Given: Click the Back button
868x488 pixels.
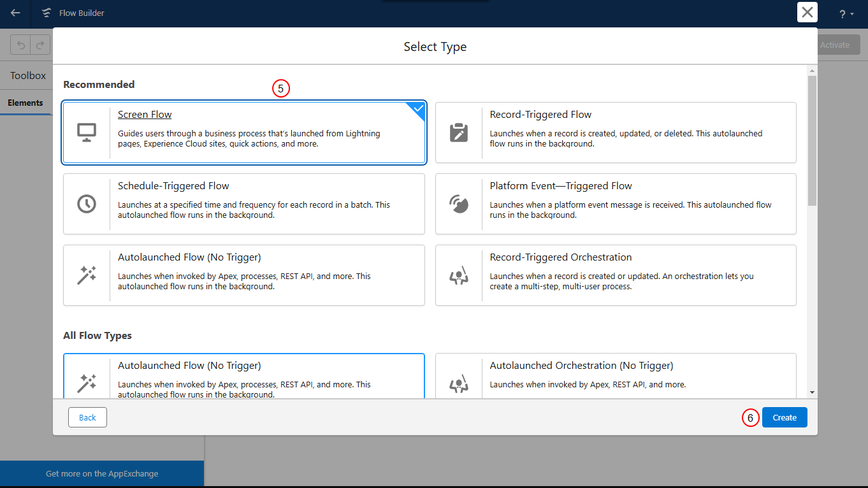Looking at the screenshot, I should pyautogui.click(x=87, y=417).
